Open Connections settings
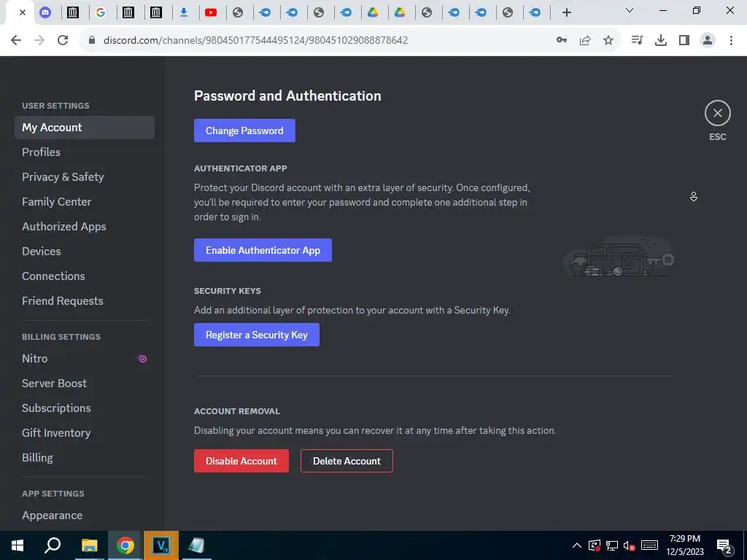 [x=85, y=276]
